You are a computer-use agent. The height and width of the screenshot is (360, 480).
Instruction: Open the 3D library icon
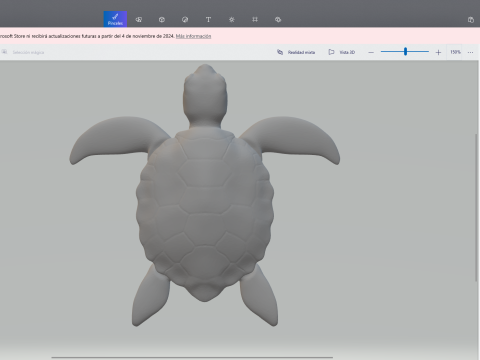(x=278, y=20)
